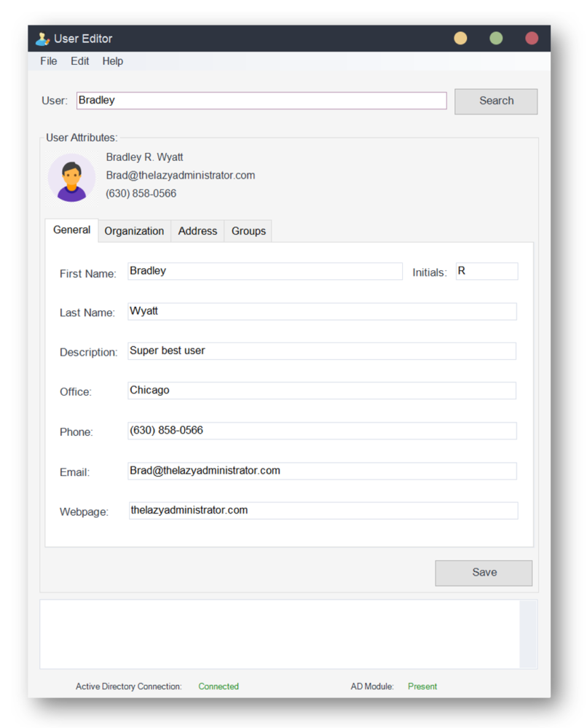Click the Search button

coord(496,101)
